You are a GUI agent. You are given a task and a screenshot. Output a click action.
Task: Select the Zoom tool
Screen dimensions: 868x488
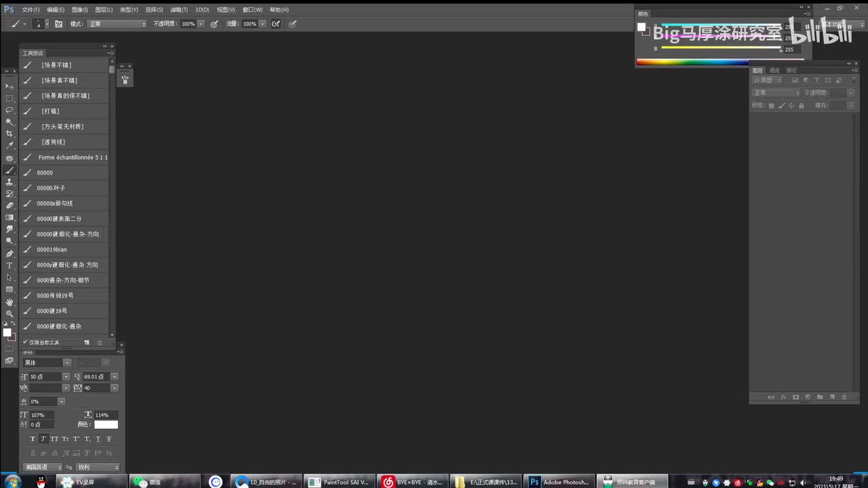tap(9, 313)
